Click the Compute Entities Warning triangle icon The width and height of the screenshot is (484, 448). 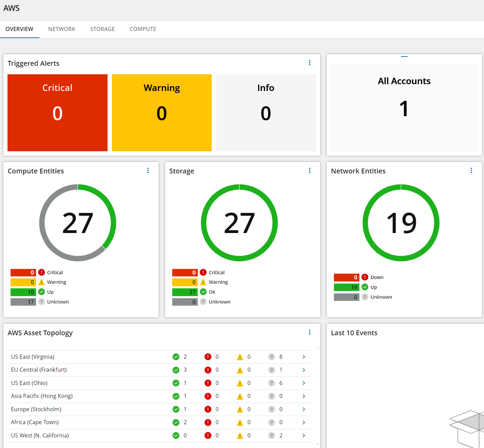[42, 282]
